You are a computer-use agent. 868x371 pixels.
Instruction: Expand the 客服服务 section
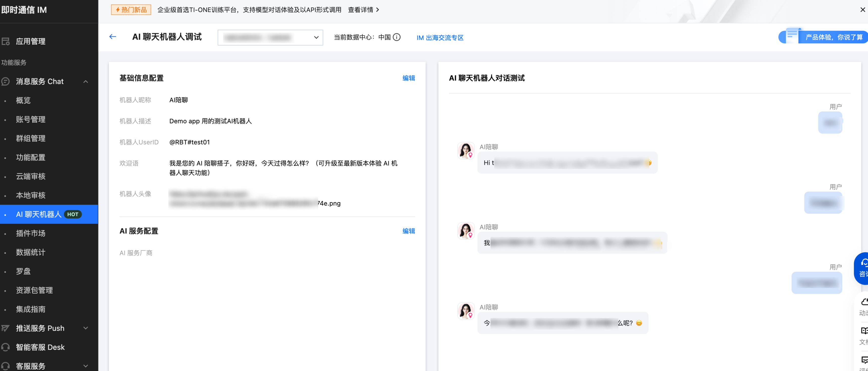(x=86, y=366)
